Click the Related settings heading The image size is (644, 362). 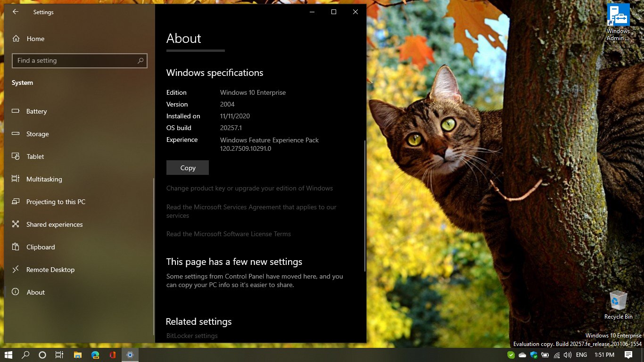click(x=199, y=321)
